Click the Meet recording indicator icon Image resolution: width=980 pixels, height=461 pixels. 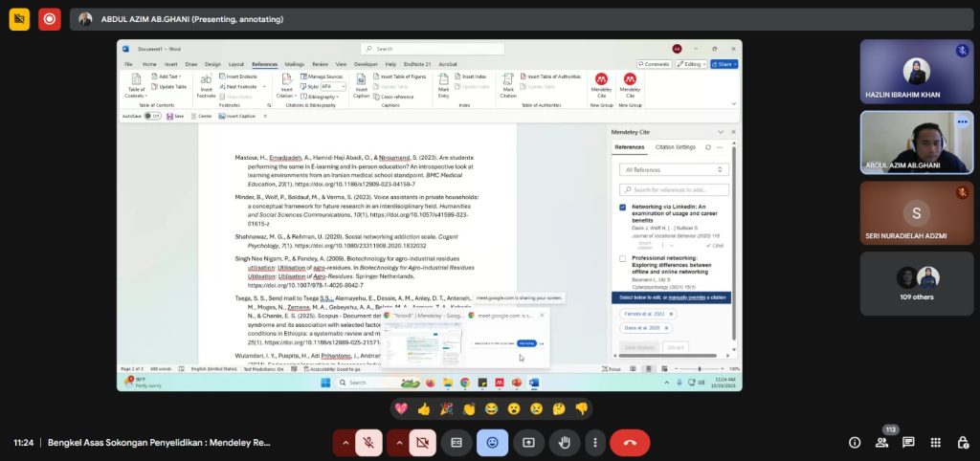click(50, 19)
